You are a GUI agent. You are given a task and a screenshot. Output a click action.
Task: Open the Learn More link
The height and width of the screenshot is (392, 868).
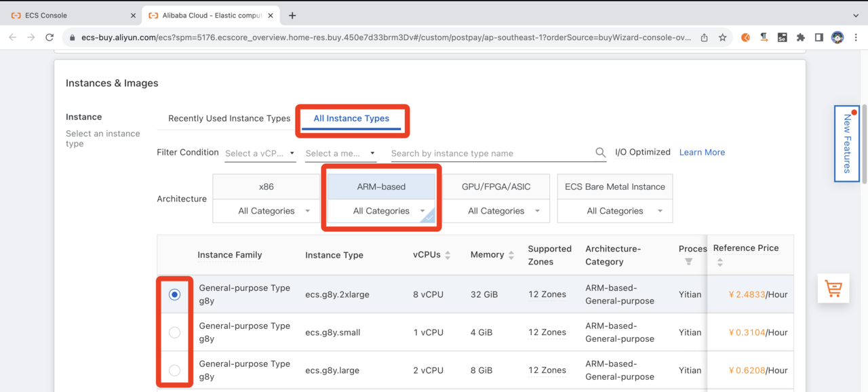(x=702, y=153)
